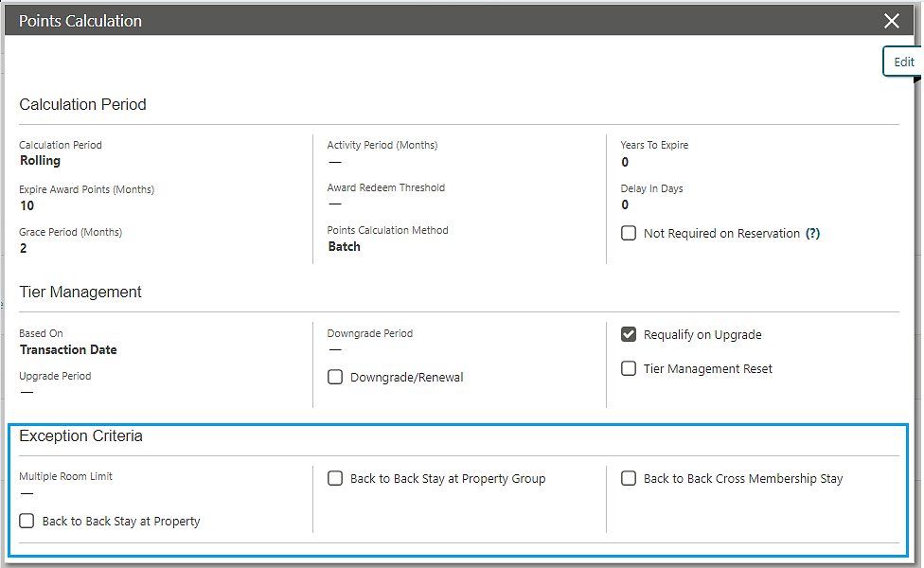
Task: Click the Multiple Room Limit label
Action: (65, 476)
